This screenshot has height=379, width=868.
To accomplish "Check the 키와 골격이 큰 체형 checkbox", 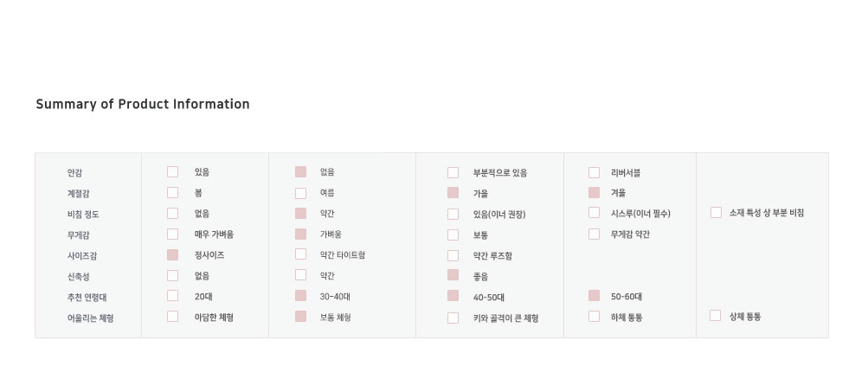I will click(453, 318).
